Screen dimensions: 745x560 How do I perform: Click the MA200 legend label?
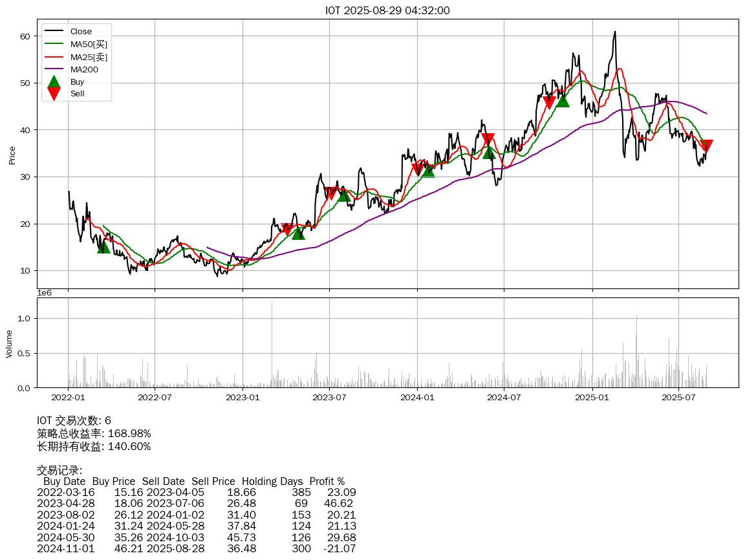(x=84, y=69)
